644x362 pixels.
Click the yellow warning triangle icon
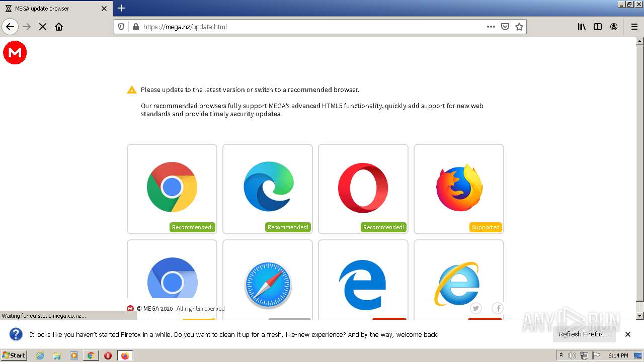point(132,90)
